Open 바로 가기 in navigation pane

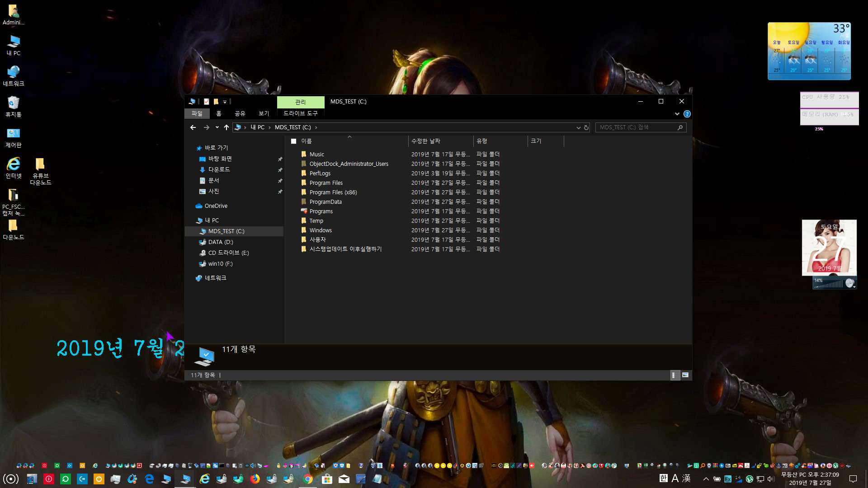pyautogui.click(x=216, y=148)
